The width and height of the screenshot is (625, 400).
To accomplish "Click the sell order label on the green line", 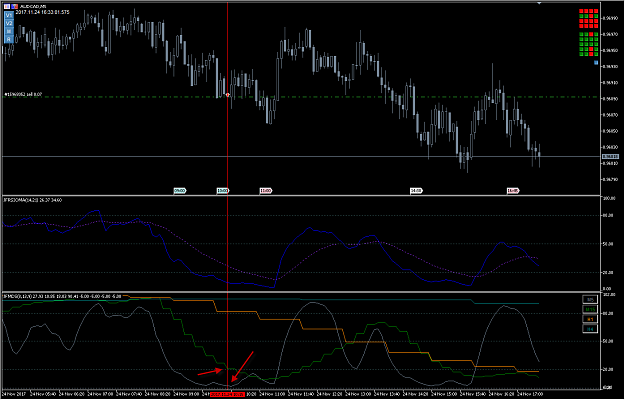I will pyautogui.click(x=23, y=95).
